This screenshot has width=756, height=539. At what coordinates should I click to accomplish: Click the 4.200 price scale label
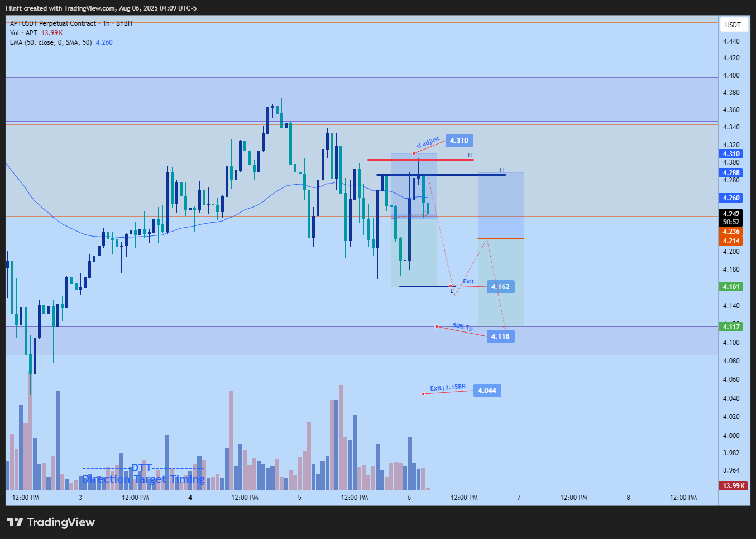(x=731, y=252)
